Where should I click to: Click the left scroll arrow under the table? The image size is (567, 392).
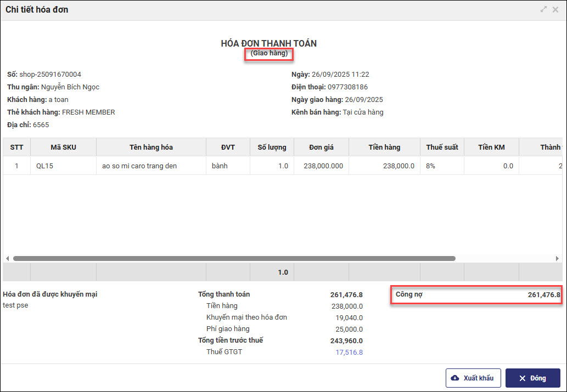tap(7, 258)
